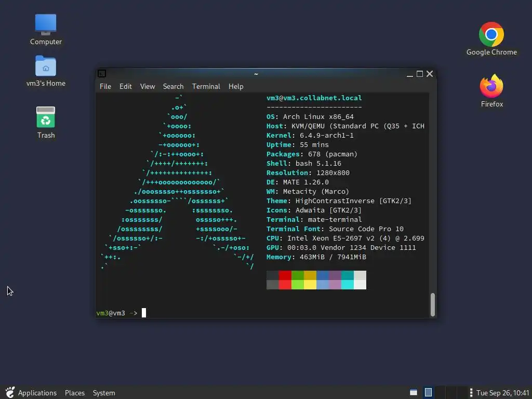
Task: Click the clock showing Tue Sep 26, 10:41
Action: click(x=502, y=393)
